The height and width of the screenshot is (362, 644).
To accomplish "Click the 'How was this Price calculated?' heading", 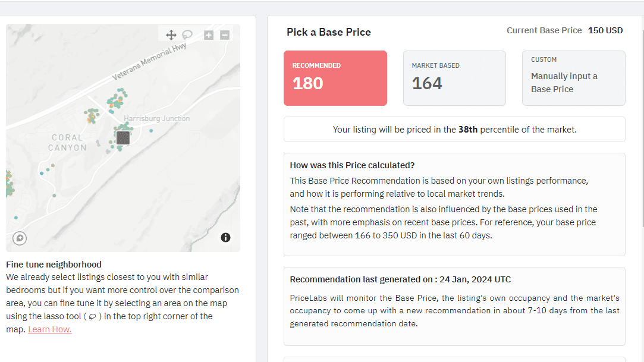I will pyautogui.click(x=352, y=165).
